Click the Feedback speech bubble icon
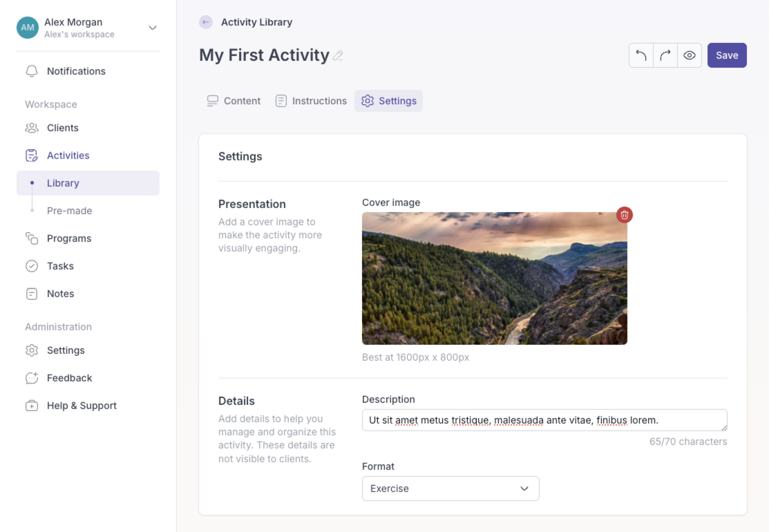The width and height of the screenshot is (769, 532). coord(32,378)
